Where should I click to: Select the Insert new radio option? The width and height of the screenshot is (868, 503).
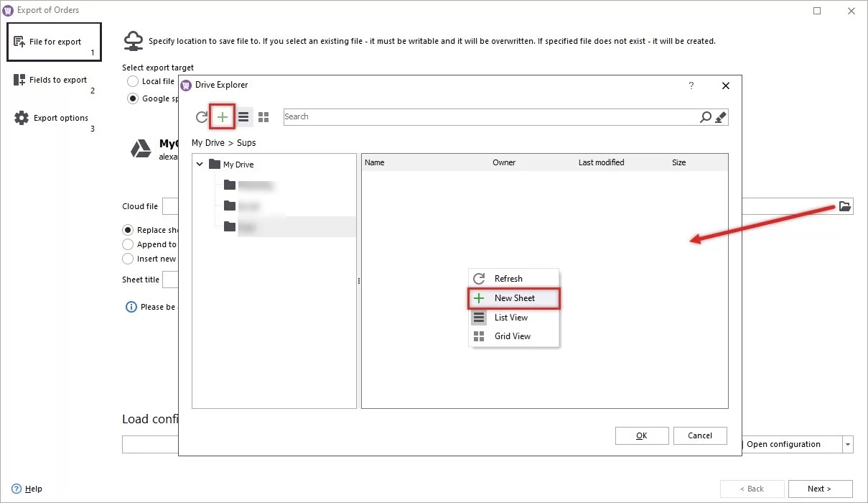click(127, 259)
